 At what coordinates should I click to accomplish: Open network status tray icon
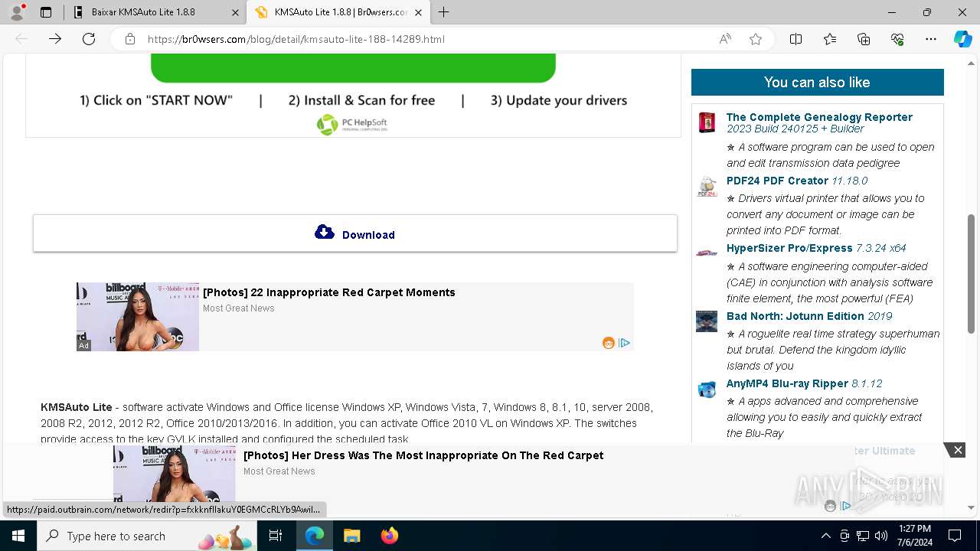pyautogui.click(x=863, y=536)
